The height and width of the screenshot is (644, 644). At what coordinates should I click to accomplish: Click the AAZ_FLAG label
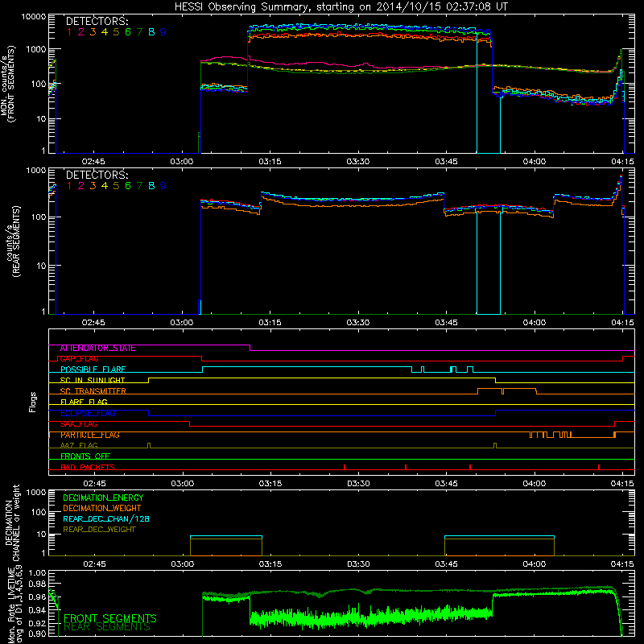coord(79,445)
